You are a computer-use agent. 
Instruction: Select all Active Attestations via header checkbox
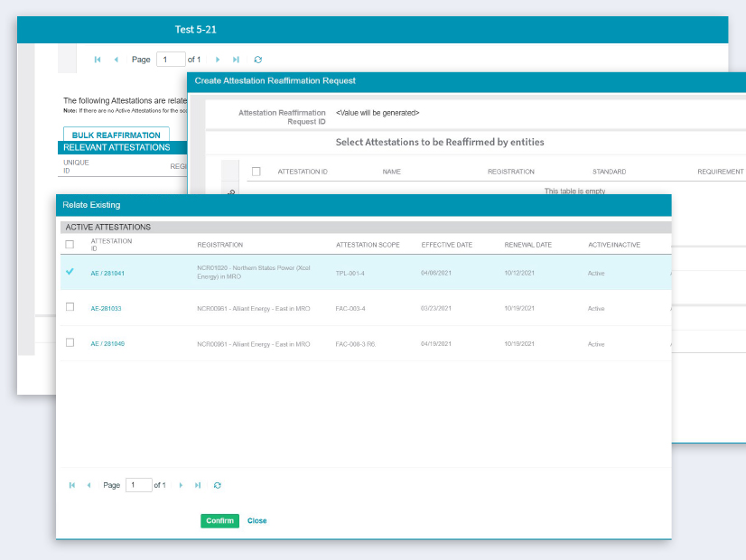pos(70,245)
